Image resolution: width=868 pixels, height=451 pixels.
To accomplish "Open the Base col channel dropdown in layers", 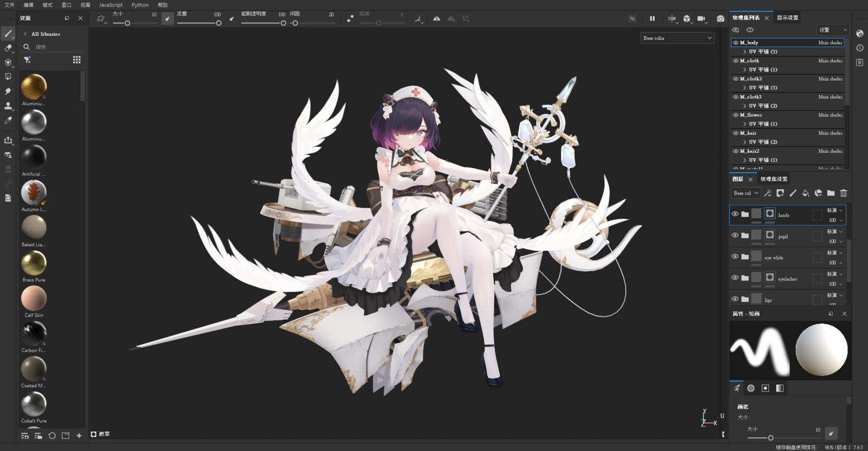I will click(746, 193).
